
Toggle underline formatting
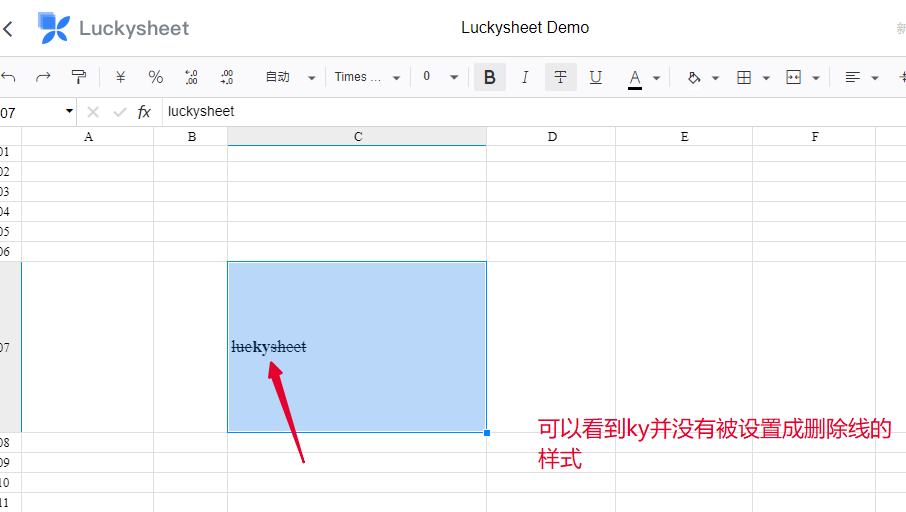(596, 77)
